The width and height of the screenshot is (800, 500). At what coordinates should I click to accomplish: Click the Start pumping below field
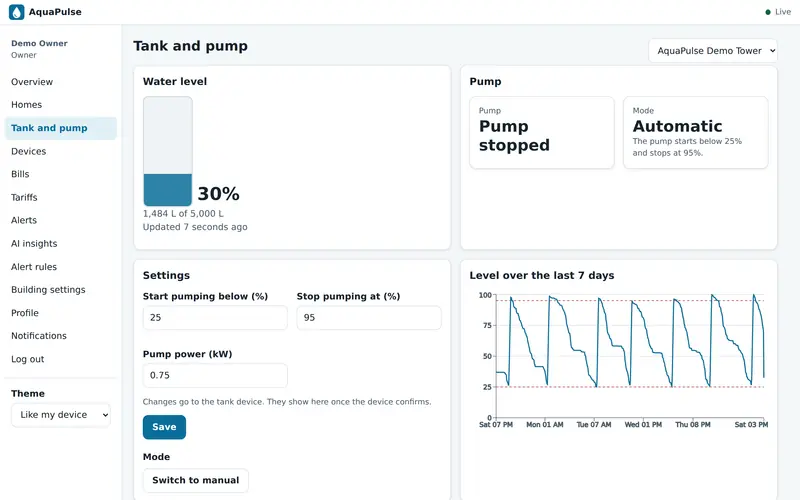[215, 317]
